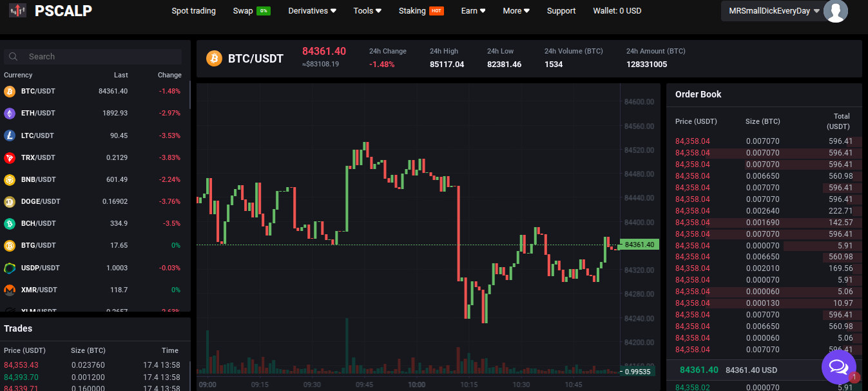Select the Bitcoin icon for BTC/USDT
The width and height of the screenshot is (868, 391).
(x=10, y=91)
